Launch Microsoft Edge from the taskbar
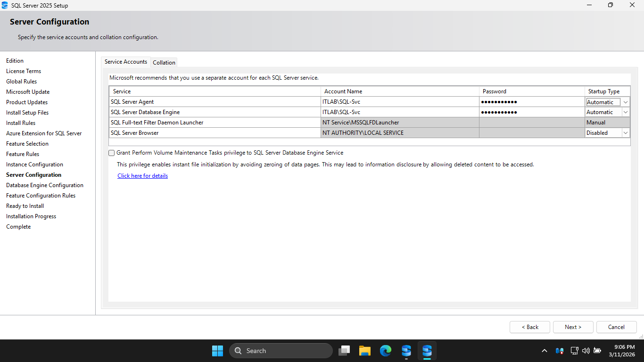This screenshot has width=644, height=362. pos(386,351)
